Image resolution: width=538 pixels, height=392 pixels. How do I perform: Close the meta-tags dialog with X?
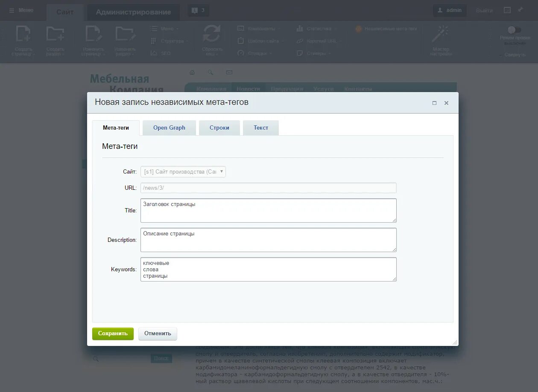(446, 103)
